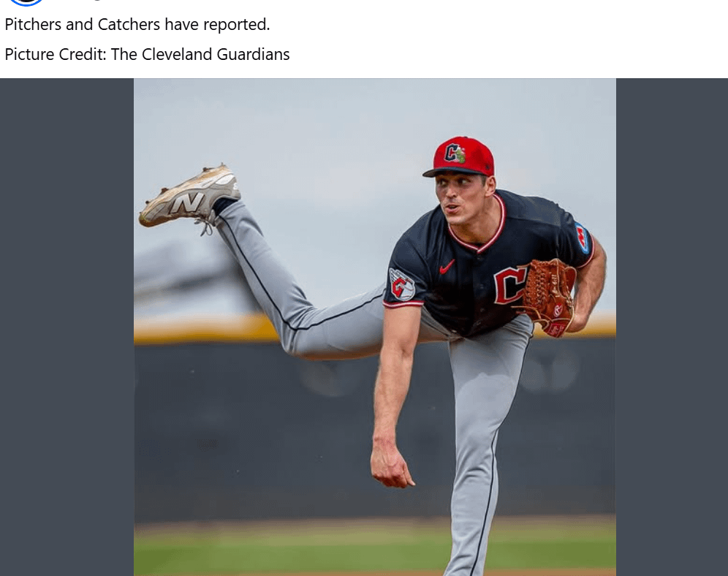Viewport: 728px width, 576px height.
Task: Click the red C on jersey chest
Action: click(509, 286)
